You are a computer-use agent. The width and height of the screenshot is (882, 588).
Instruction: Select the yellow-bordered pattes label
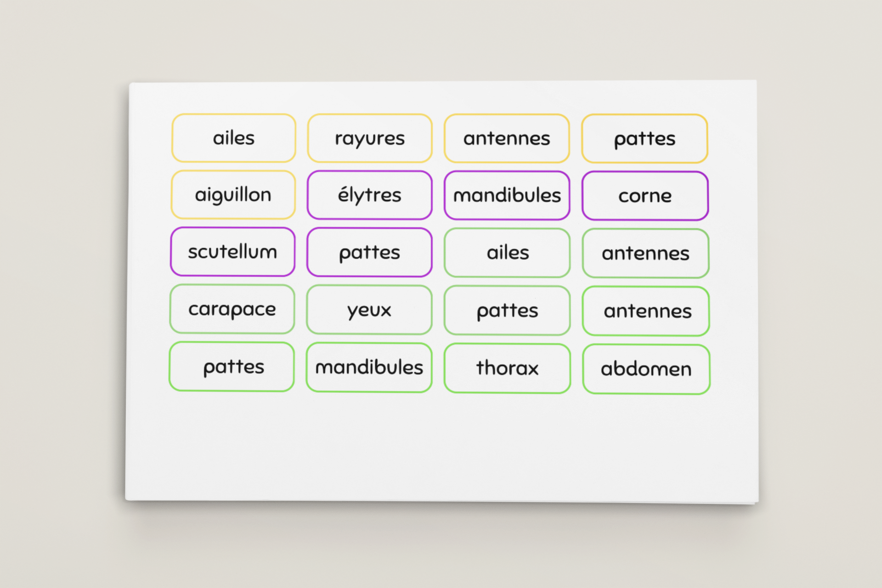(x=645, y=139)
